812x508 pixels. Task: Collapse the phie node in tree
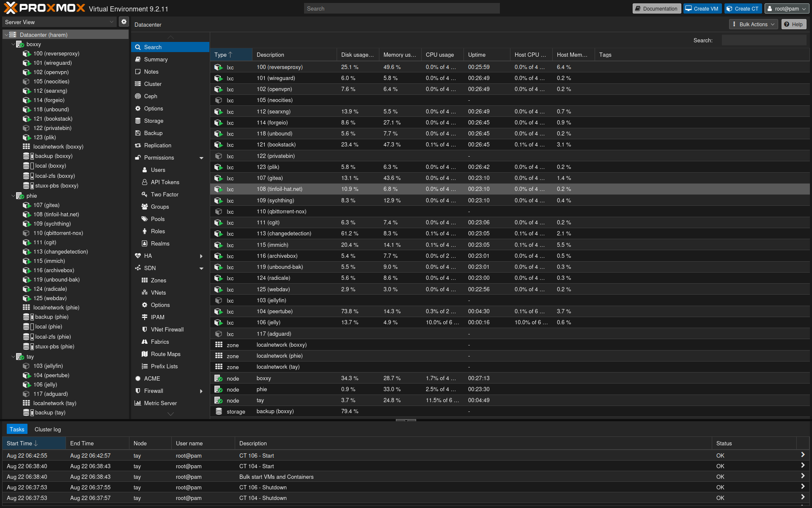click(x=13, y=196)
